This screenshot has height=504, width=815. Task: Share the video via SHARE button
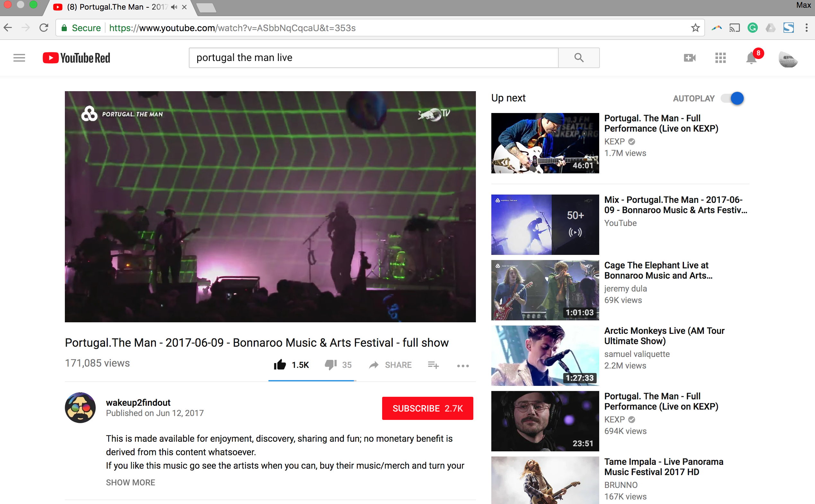tap(390, 365)
